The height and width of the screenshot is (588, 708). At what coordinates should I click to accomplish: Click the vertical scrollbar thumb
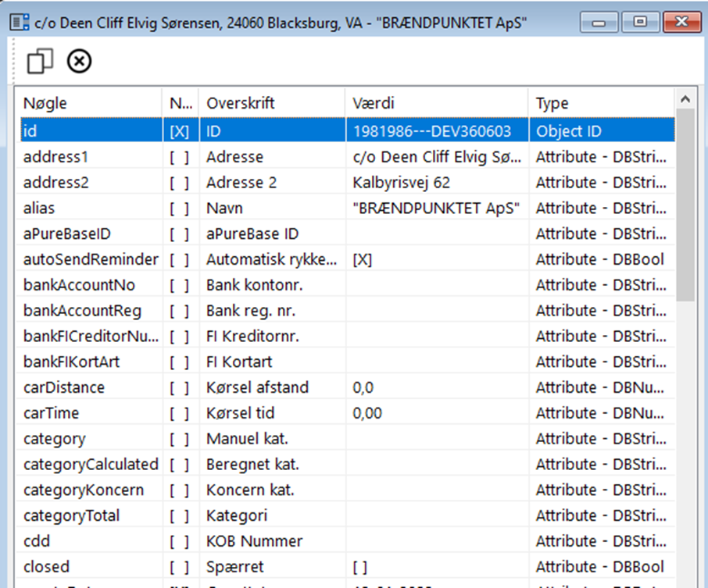coord(685,205)
